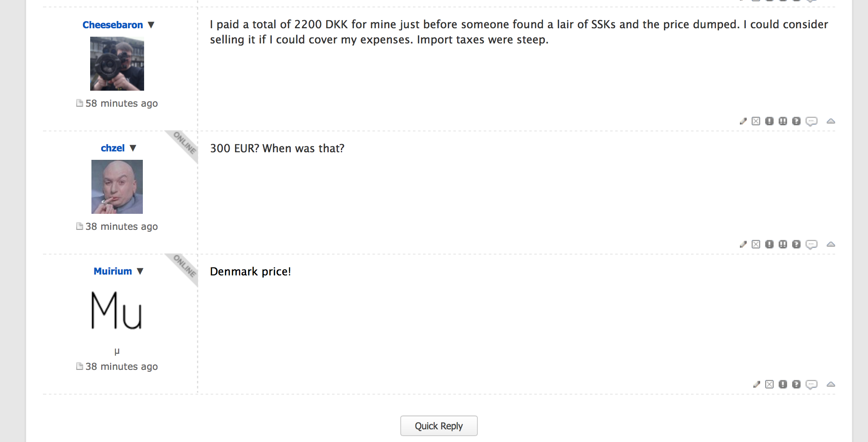Expand the dropdown arrow beside Muirium
The image size is (868, 442).
coord(140,271)
